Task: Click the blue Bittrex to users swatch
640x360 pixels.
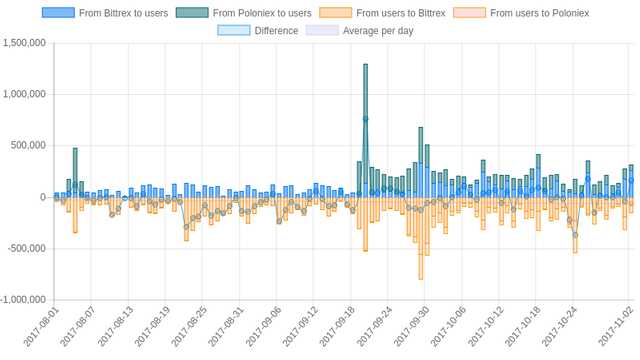Action: tap(58, 13)
